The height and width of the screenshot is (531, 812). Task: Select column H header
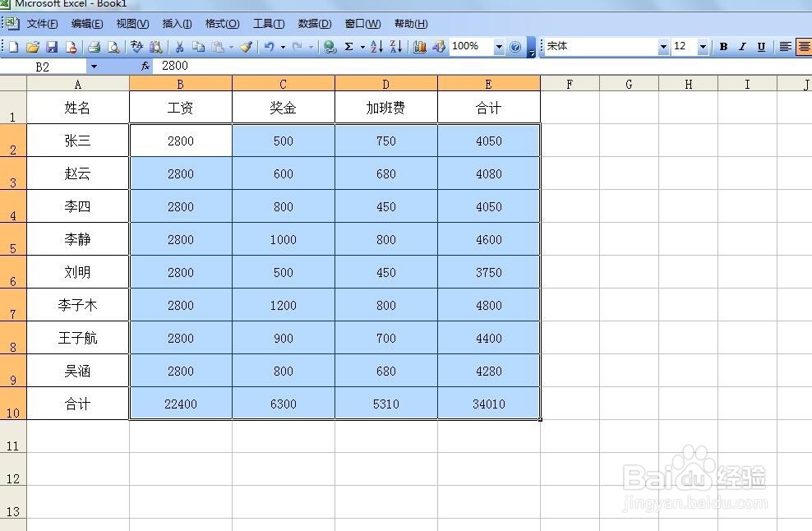pyautogui.click(x=688, y=84)
